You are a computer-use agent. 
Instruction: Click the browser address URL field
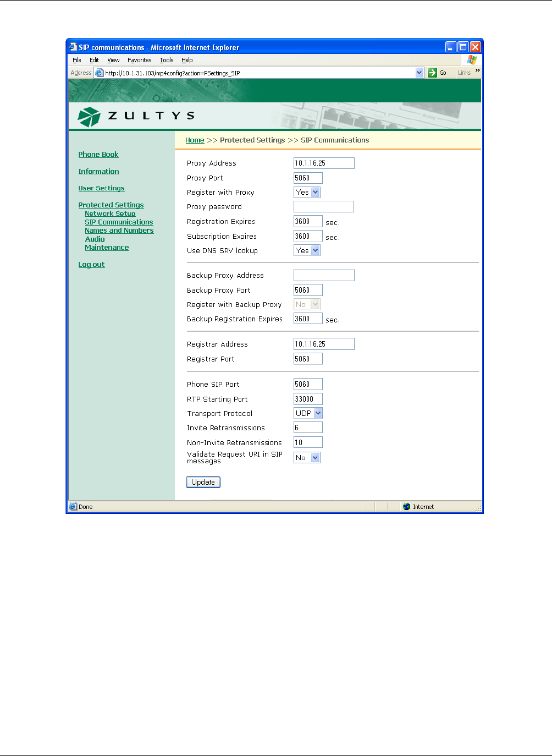pos(258,73)
